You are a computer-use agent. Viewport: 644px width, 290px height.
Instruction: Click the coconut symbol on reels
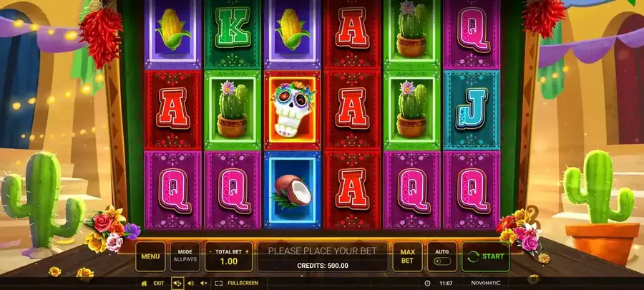(293, 190)
